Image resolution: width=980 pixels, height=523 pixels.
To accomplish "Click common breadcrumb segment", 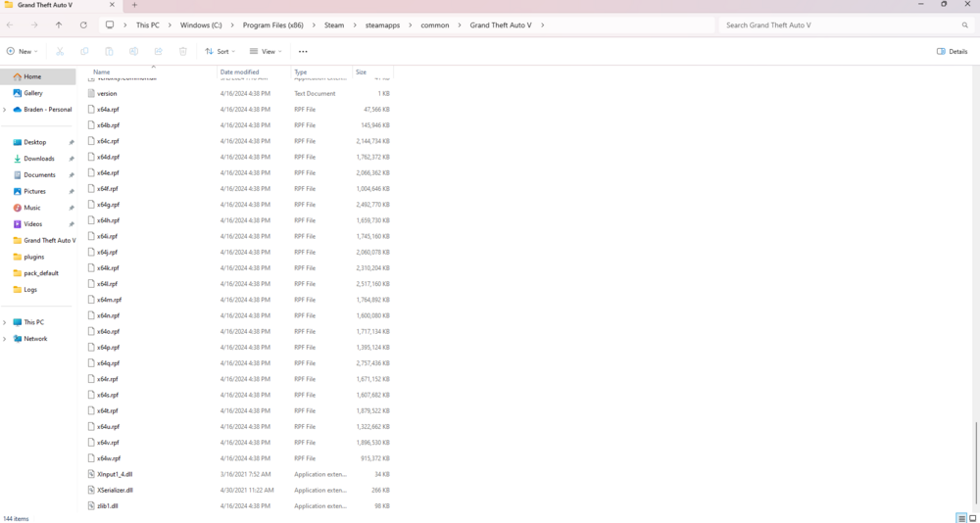I will pyautogui.click(x=434, y=25).
